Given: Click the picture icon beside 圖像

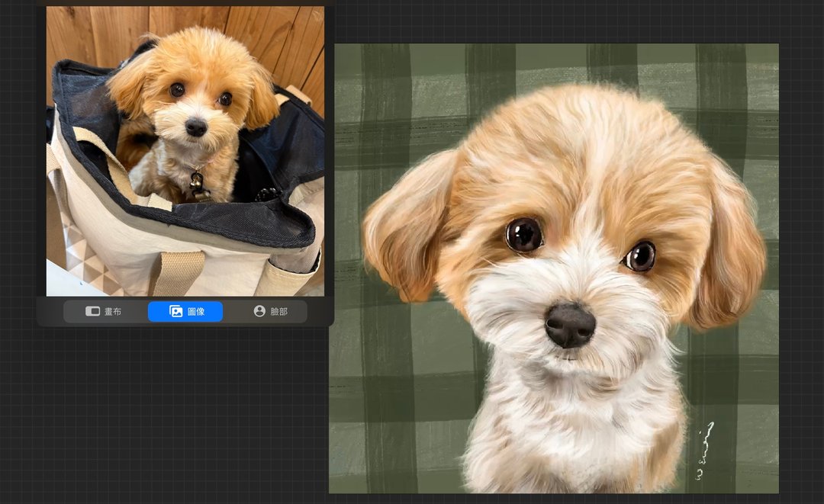Looking at the screenshot, I should click(176, 311).
